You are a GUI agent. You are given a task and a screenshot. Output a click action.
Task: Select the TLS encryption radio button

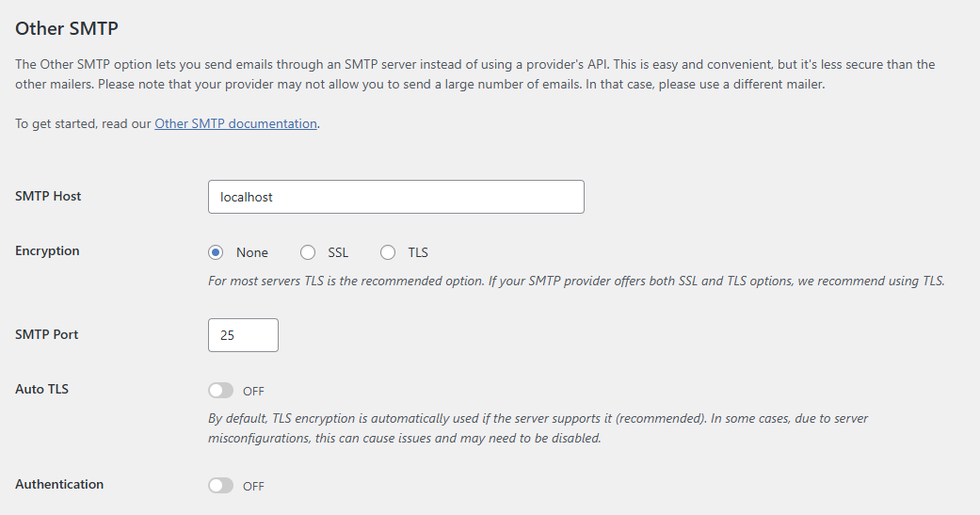coord(388,252)
